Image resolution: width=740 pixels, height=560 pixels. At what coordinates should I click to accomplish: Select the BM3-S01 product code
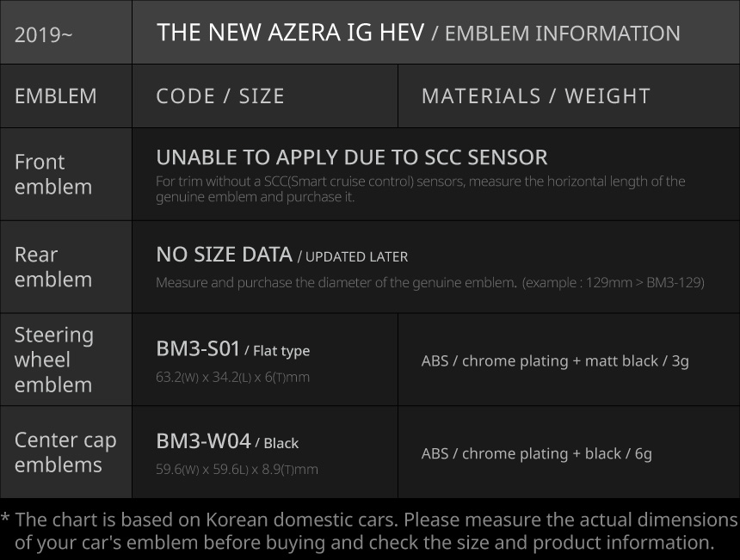coord(198,348)
